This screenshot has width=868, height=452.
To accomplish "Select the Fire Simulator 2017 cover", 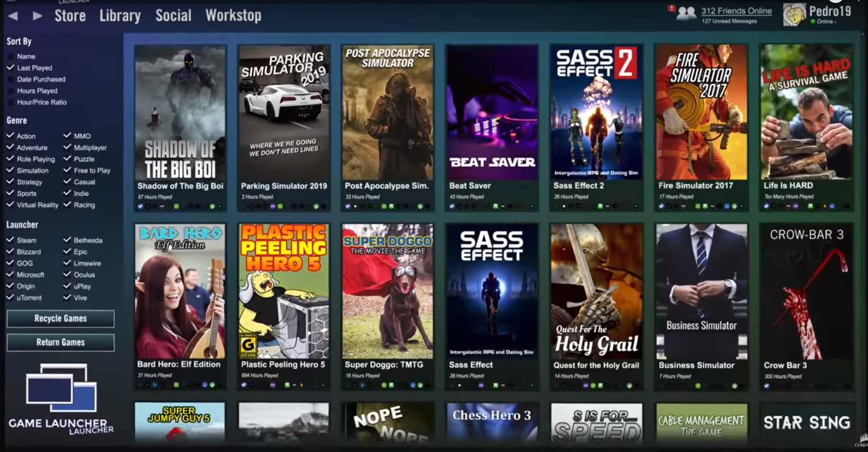I will [x=701, y=113].
